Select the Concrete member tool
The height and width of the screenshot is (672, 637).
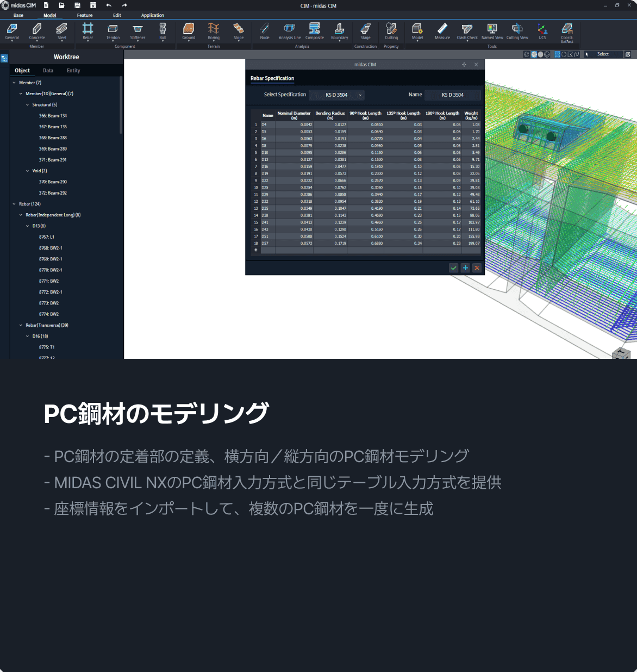[37, 32]
